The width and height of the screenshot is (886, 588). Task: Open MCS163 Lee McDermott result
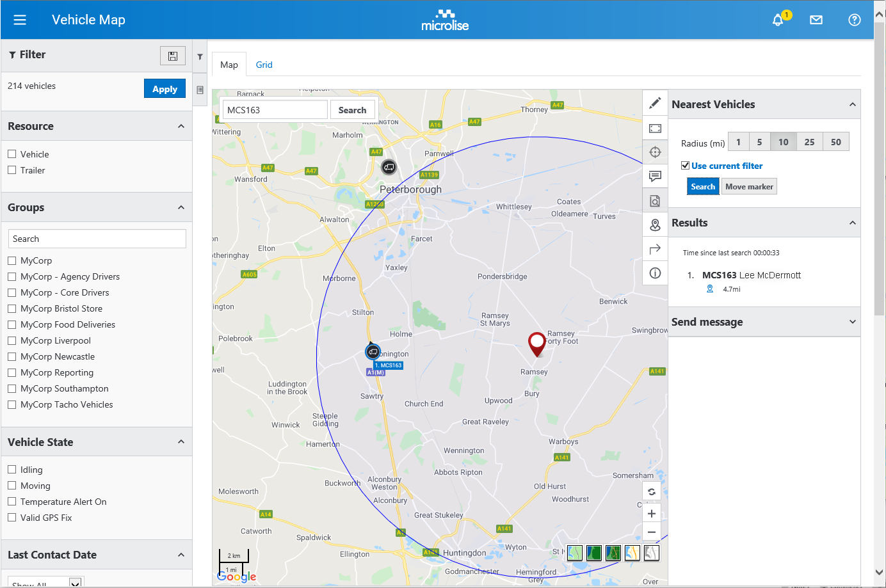(x=752, y=275)
